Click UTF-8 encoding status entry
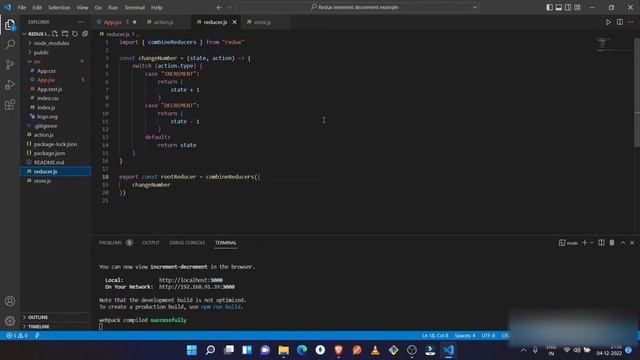640x360 pixels. click(488, 336)
